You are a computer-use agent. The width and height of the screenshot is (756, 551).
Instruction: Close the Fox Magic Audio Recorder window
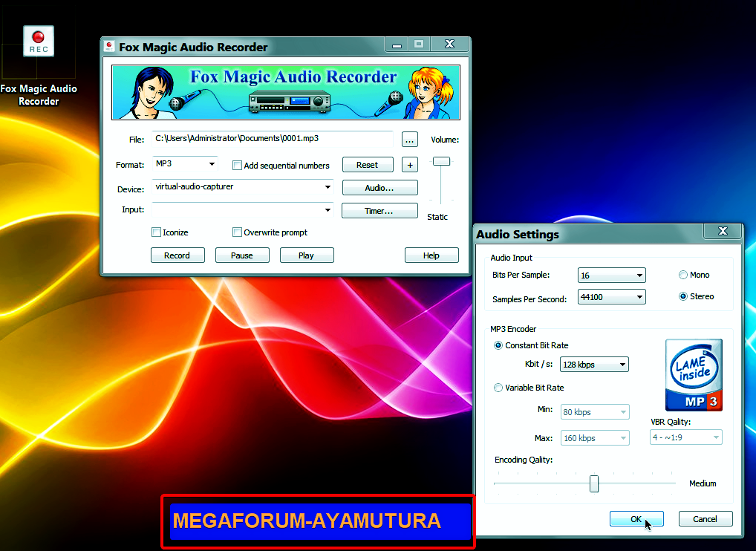(450, 45)
